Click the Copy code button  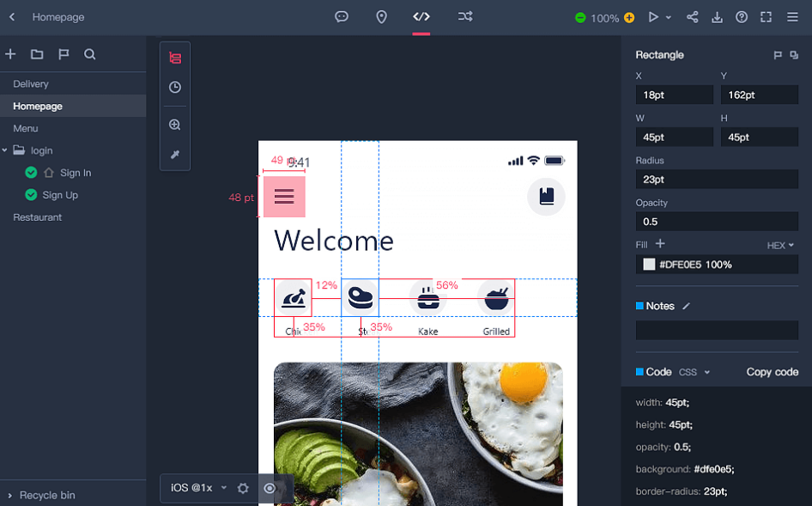[772, 372]
